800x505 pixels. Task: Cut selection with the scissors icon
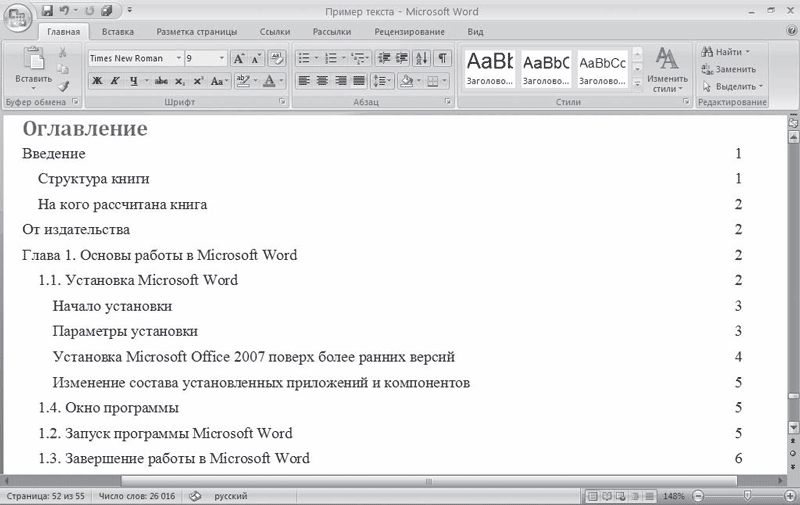point(63,53)
